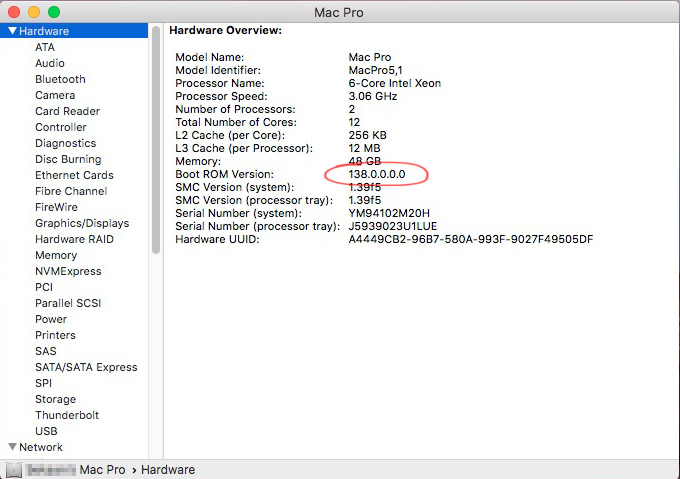680x479 pixels.
Task: Click the yellow minimize window button
Action: [x=34, y=12]
